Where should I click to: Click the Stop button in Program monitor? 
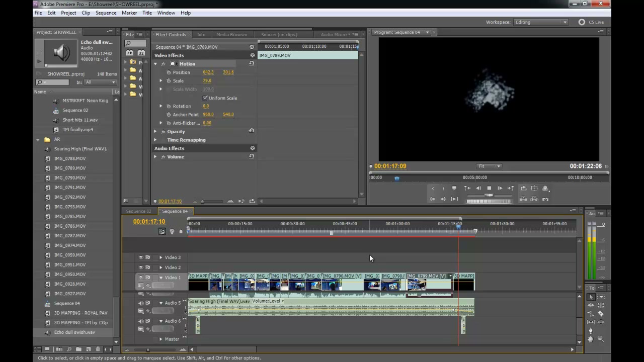pos(489,188)
